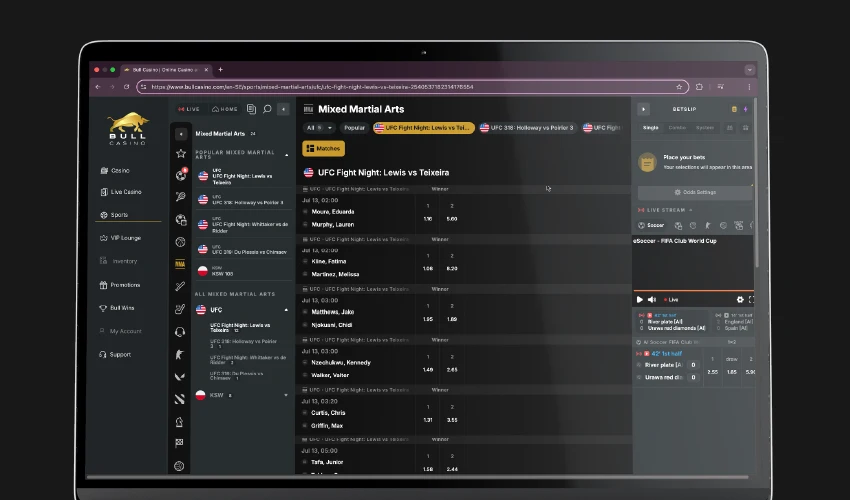Viewport: 850px width, 500px height.
Task: Open the browser three-dot menu
Action: click(749, 87)
